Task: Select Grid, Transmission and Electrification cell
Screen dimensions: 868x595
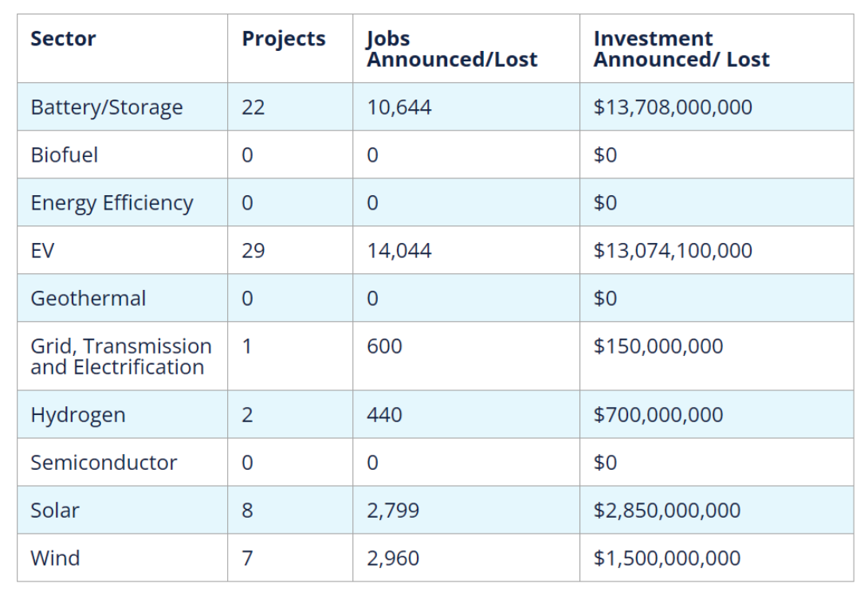Action: (120, 356)
